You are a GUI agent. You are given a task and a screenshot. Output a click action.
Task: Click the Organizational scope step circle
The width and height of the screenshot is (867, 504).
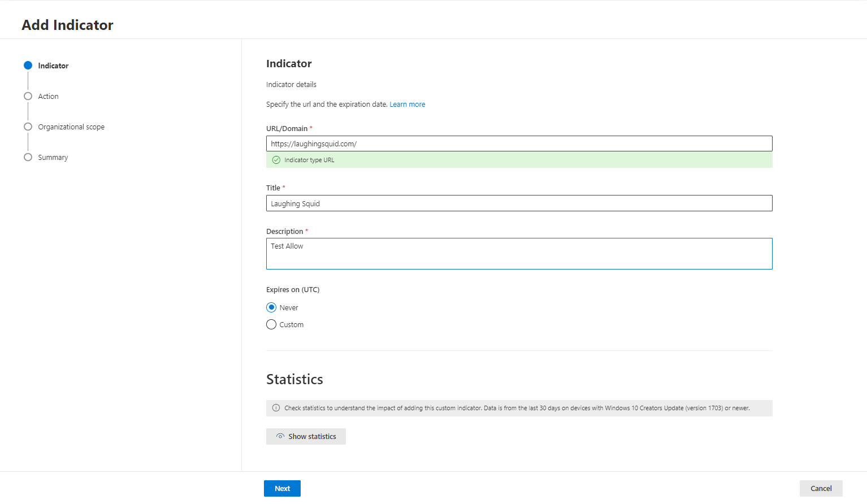click(x=28, y=126)
